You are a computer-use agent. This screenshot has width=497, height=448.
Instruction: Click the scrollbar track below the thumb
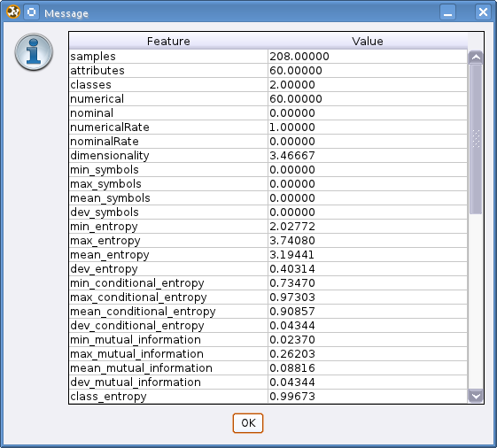pyautogui.click(x=476, y=301)
